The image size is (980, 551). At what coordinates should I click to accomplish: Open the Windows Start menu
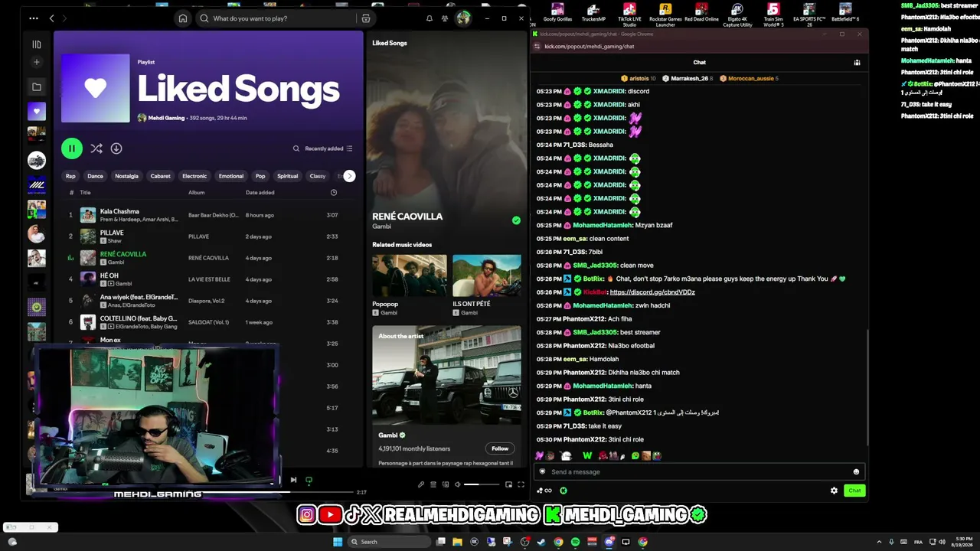click(x=338, y=542)
